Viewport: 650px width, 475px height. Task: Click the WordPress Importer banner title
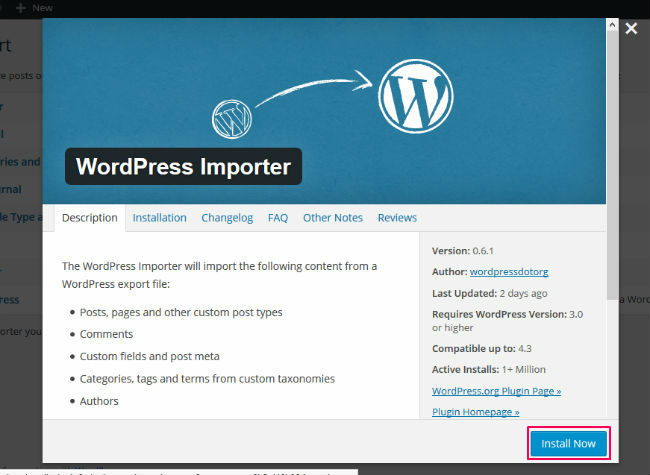(x=183, y=166)
